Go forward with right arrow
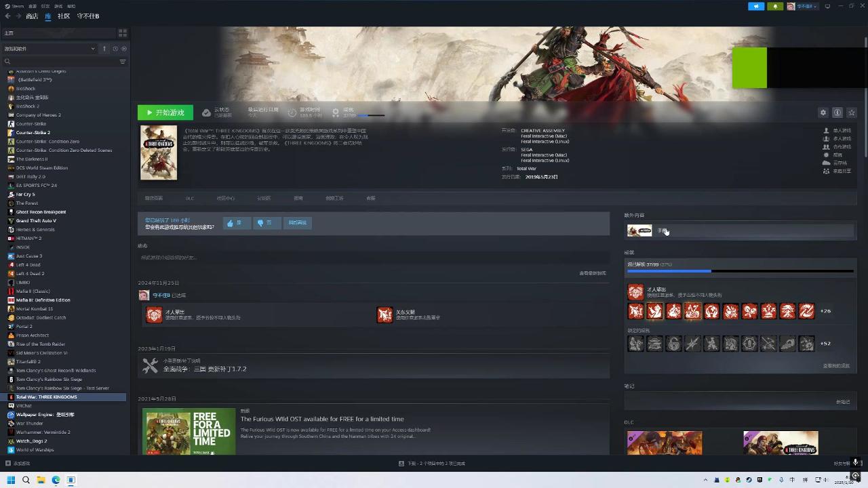The image size is (868, 488). (18, 16)
